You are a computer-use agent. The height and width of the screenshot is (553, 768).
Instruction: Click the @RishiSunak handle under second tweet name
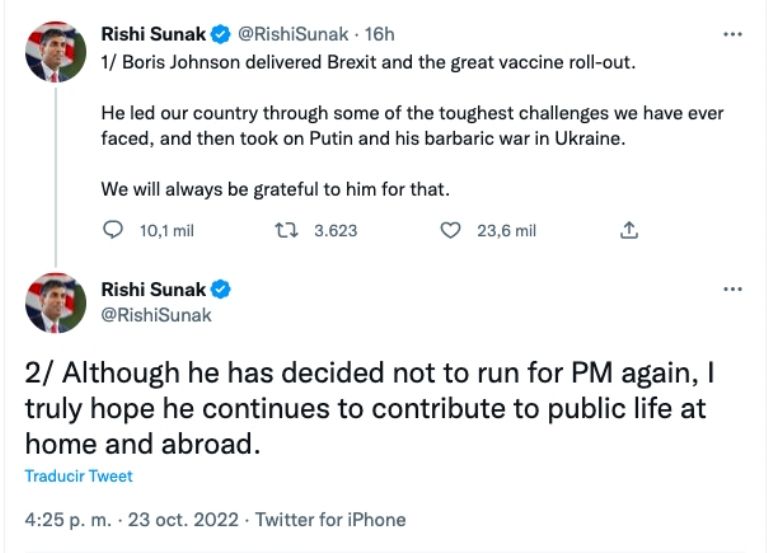click(x=156, y=315)
